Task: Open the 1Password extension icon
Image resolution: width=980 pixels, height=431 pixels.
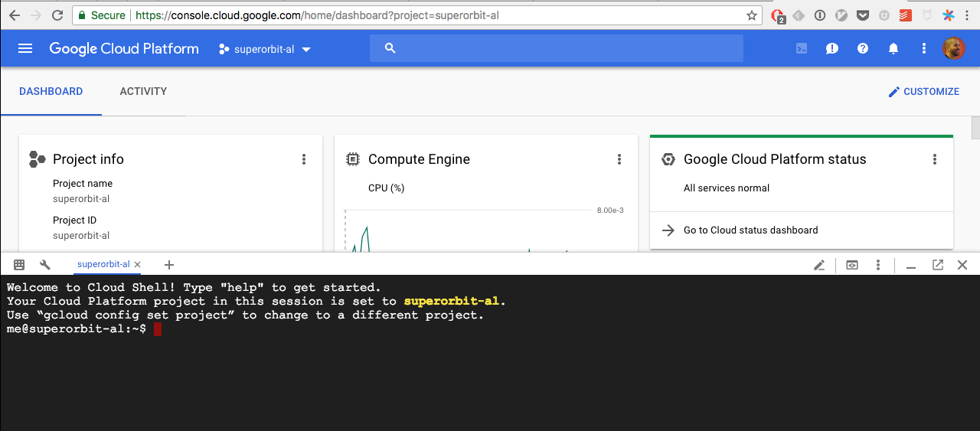Action: pyautogui.click(x=820, y=15)
